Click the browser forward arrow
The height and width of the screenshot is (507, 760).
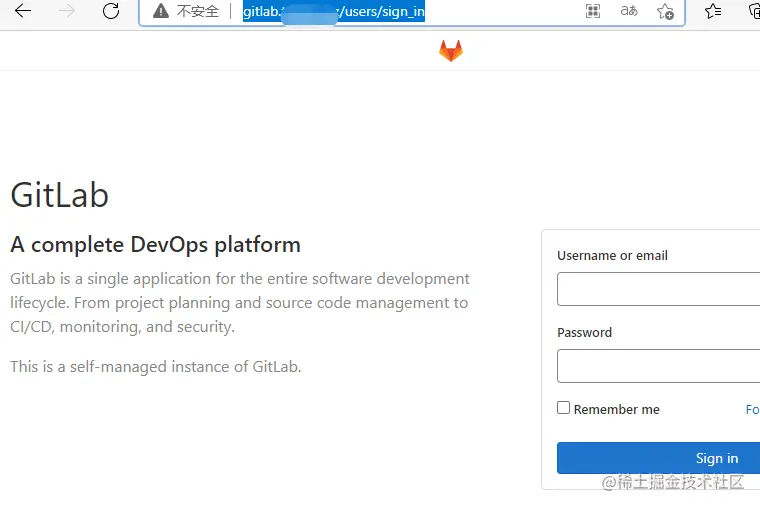click(x=67, y=11)
